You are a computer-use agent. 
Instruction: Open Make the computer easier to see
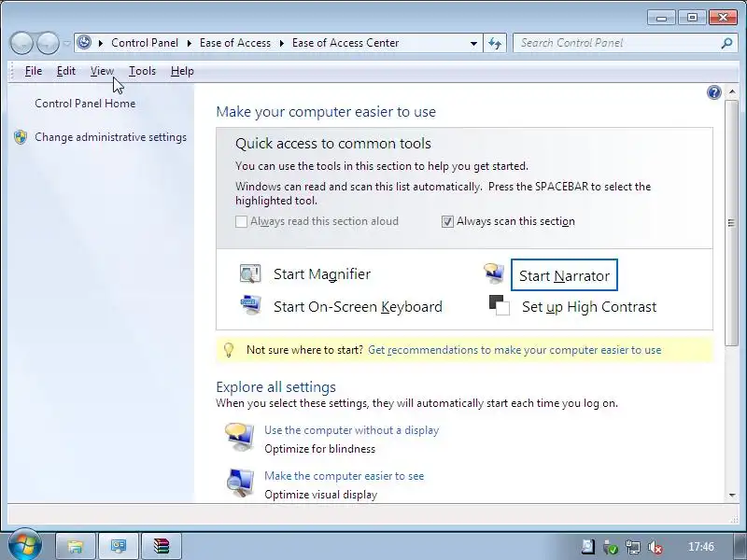tap(344, 476)
